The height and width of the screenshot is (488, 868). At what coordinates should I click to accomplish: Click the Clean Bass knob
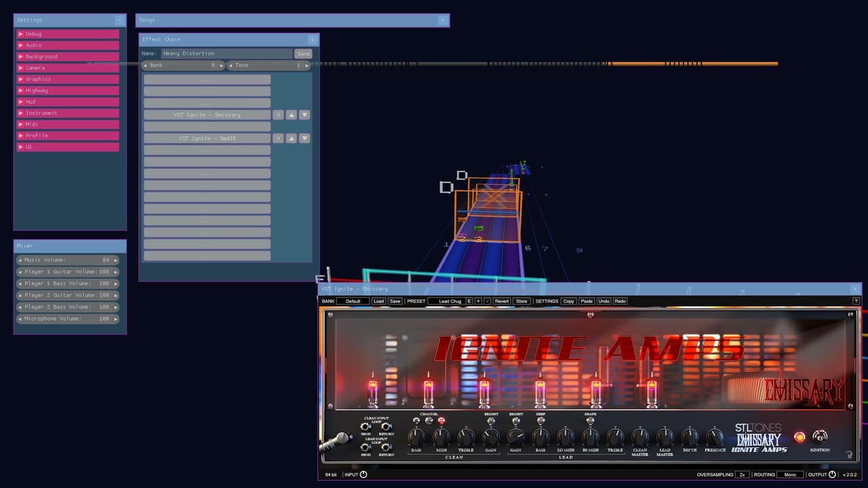pyautogui.click(x=416, y=437)
